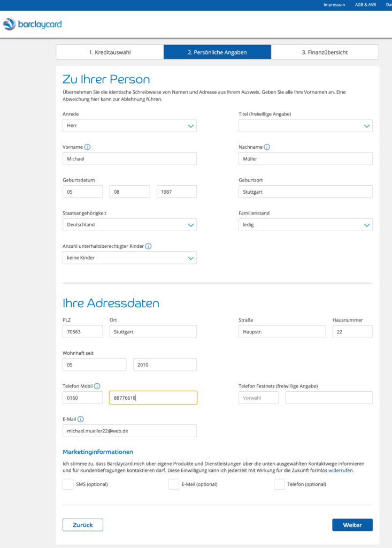The image size is (392, 548).
Task: Focus the Telefon Festnetz Vorwahl field
Action: click(258, 398)
